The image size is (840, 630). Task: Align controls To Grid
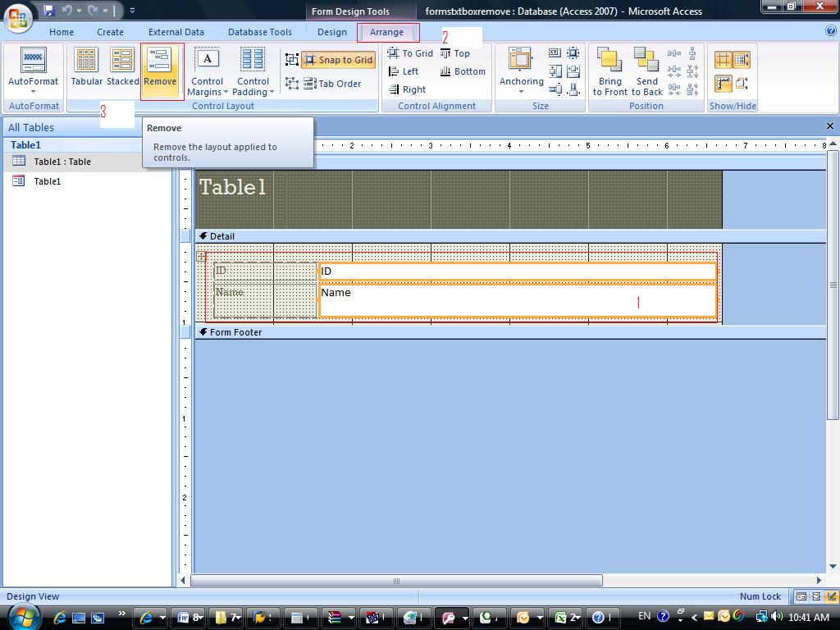410,53
